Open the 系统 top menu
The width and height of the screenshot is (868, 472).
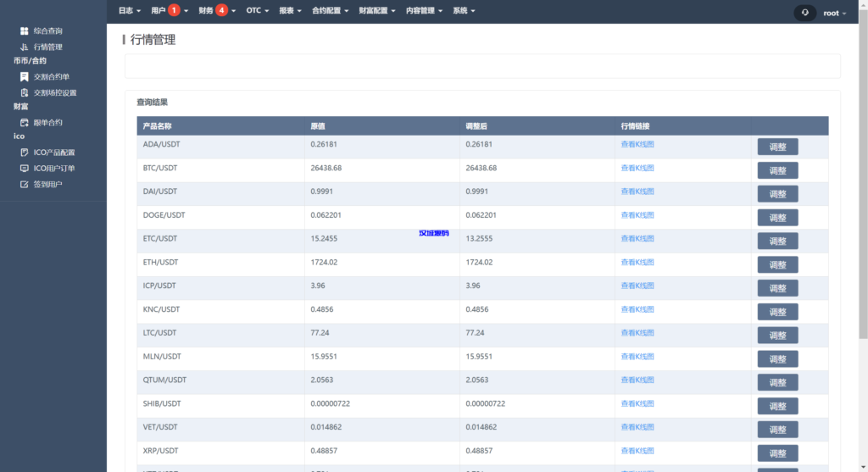[464, 11]
